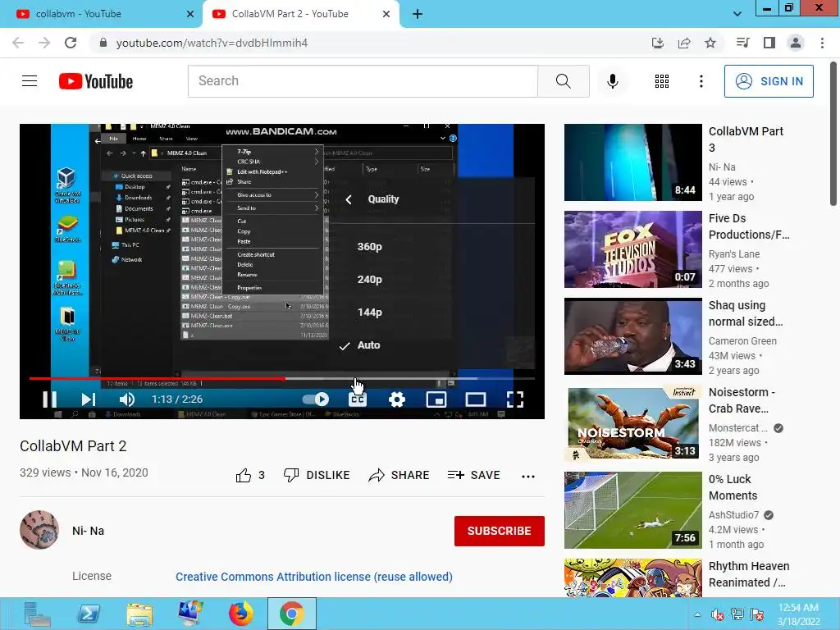840x630 pixels.
Task: Open Five Ds Productions video thumbnail
Action: tap(632, 249)
